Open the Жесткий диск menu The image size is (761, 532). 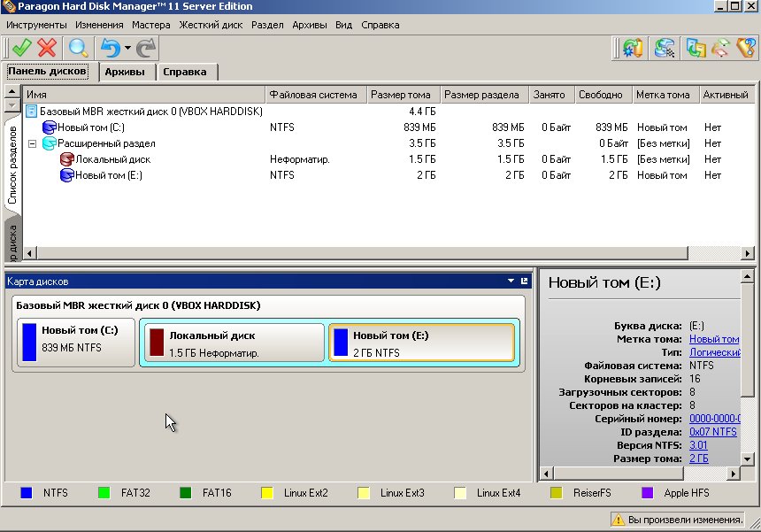(211, 25)
